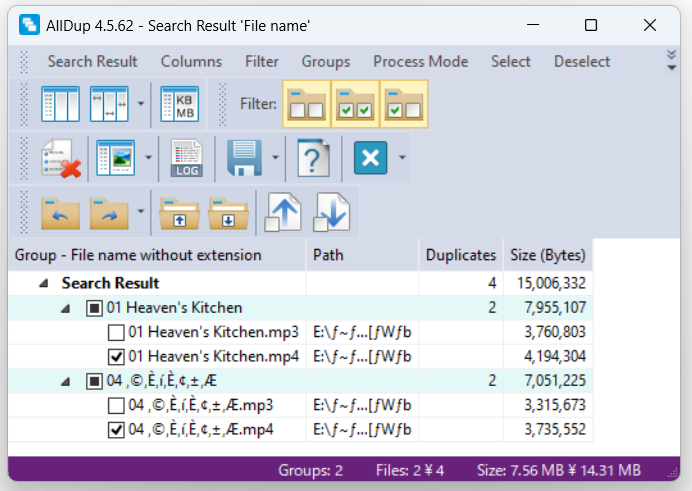This screenshot has height=491, width=692.
Task: Open the dropdown next to blue X icon
Action: click(x=402, y=157)
